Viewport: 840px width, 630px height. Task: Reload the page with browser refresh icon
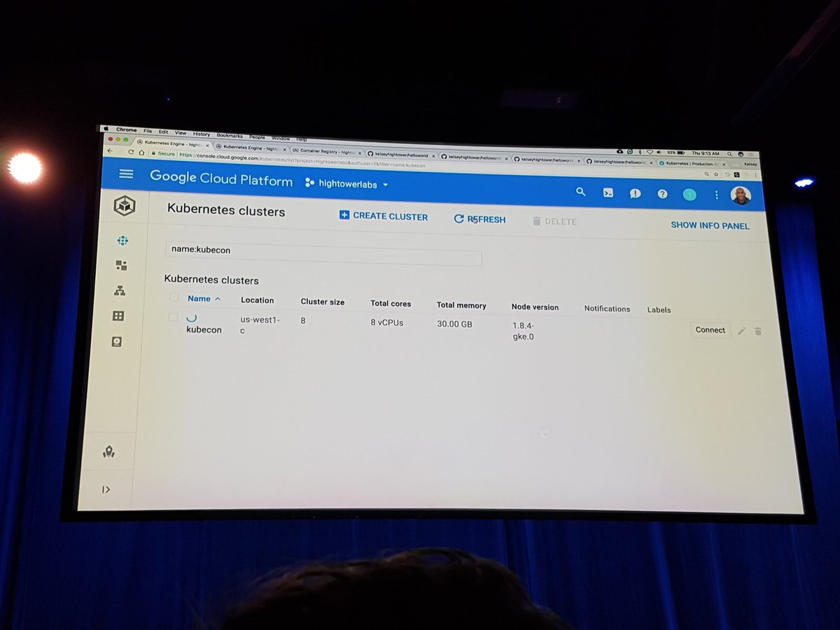tap(131, 152)
